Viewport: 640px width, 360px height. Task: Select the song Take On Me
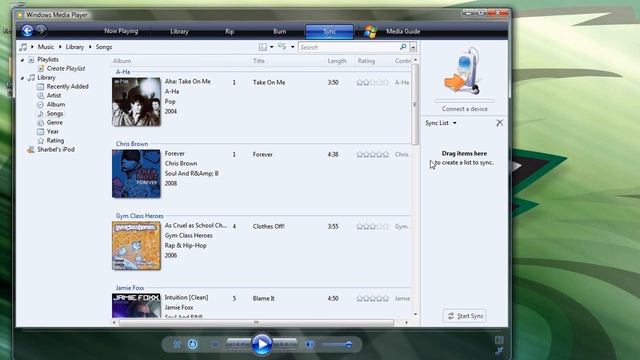269,82
